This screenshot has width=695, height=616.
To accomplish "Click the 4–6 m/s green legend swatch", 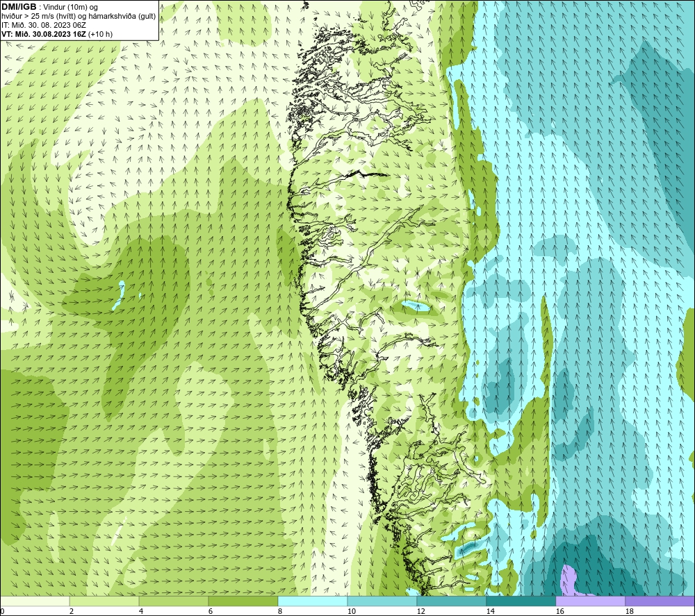I will click(174, 601).
